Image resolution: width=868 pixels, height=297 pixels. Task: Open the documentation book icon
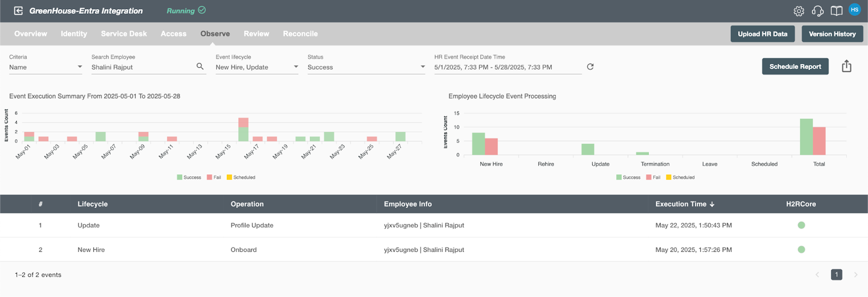pyautogui.click(x=837, y=11)
